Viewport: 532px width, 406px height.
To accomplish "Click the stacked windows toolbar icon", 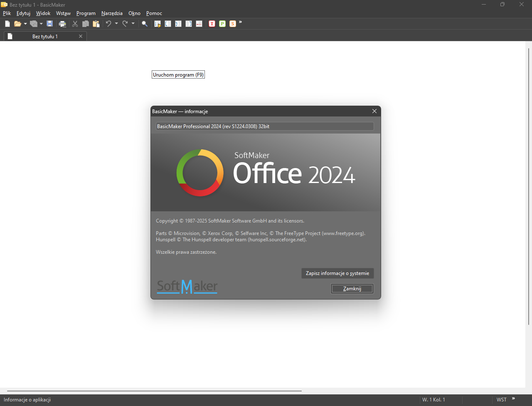I will [34, 24].
